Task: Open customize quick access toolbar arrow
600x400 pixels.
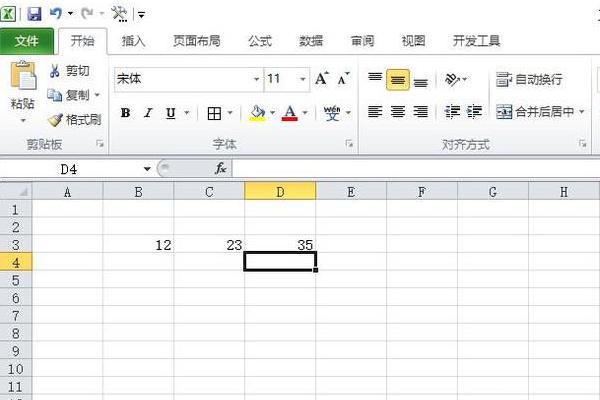Action: (x=141, y=15)
